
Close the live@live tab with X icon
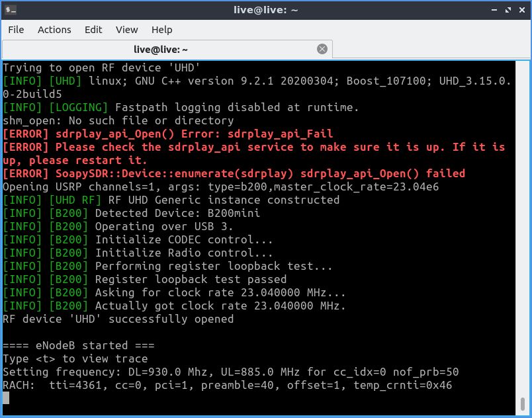[x=322, y=49]
